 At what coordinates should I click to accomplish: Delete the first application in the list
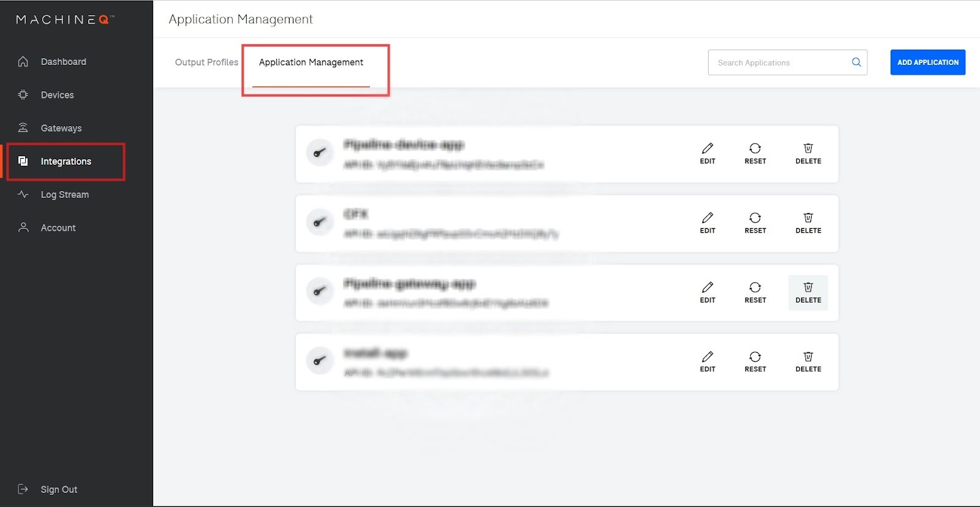(808, 153)
